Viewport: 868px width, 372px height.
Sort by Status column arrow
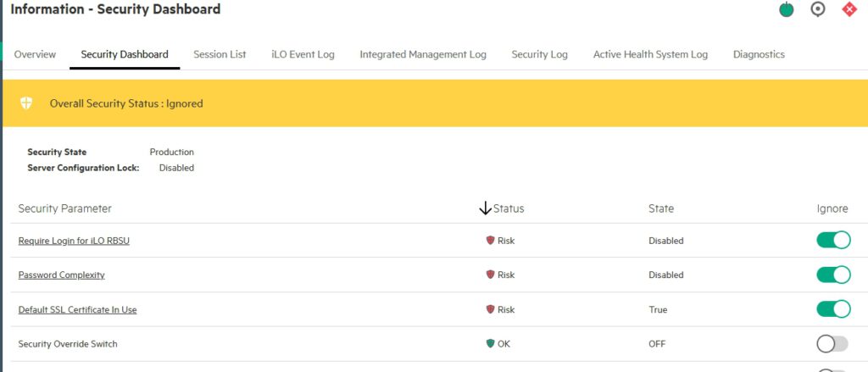[486, 208]
